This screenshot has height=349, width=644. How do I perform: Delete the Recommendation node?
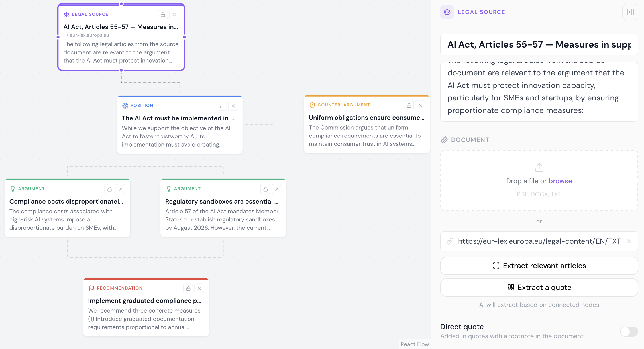pyautogui.click(x=200, y=288)
